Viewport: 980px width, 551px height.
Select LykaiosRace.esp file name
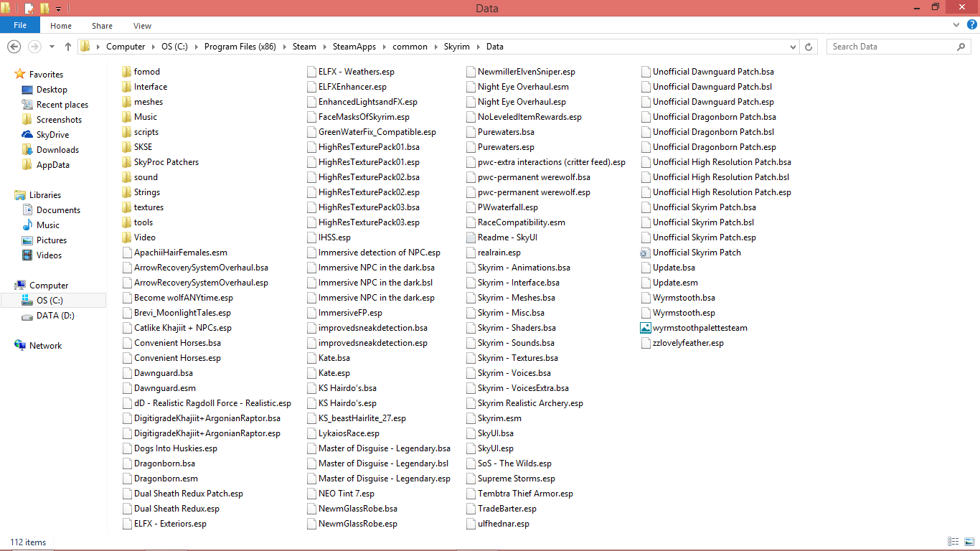[x=349, y=433]
